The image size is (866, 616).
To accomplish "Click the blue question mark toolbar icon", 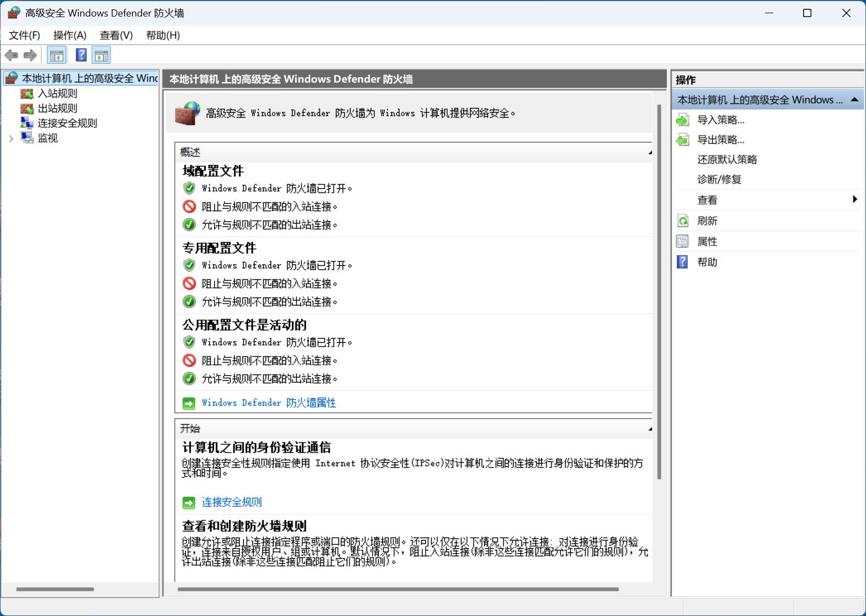I will 81,55.
